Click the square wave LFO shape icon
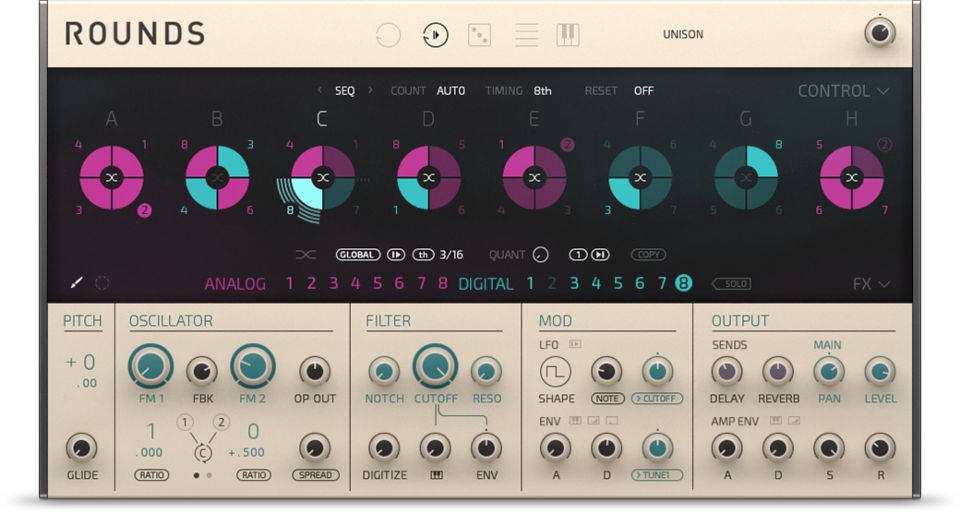Screen dimensions: 960x513 point(555,372)
